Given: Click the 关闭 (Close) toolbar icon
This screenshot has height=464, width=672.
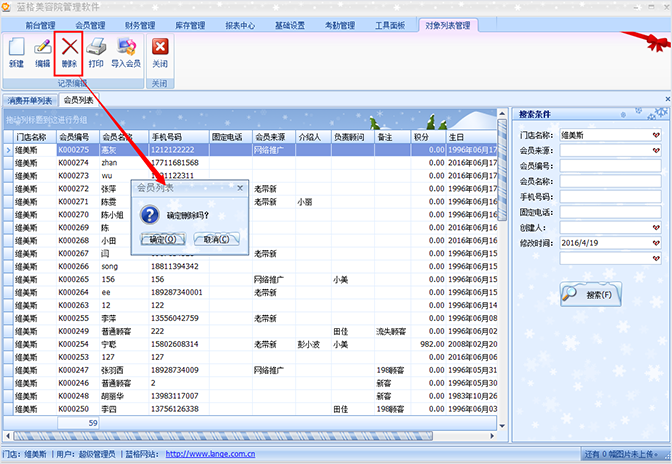Looking at the screenshot, I should pos(160,51).
